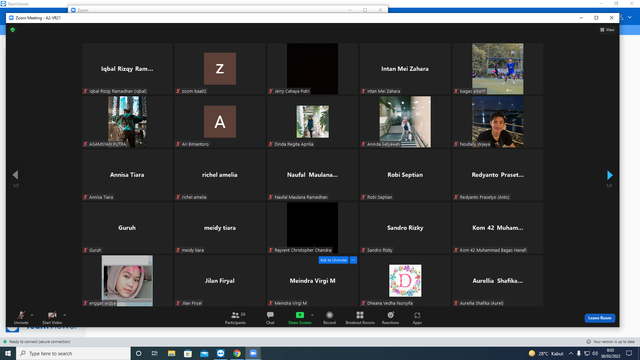
Task: Select Ari Bimantoro's A avatar tile
Action: [x=220, y=122]
